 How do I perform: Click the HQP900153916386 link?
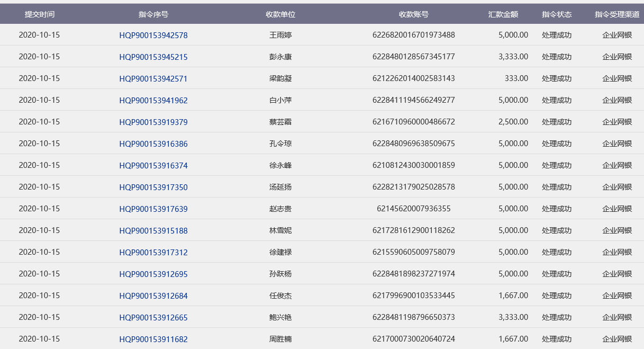pos(153,144)
